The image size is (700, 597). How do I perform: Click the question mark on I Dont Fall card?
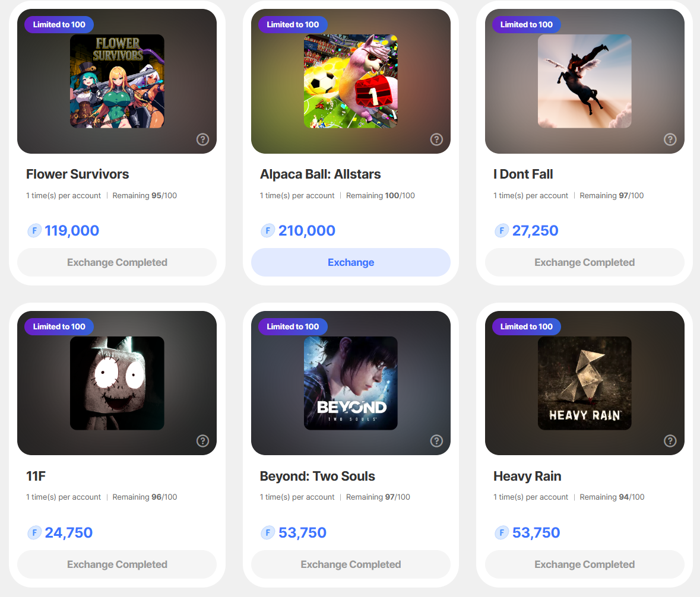670,139
